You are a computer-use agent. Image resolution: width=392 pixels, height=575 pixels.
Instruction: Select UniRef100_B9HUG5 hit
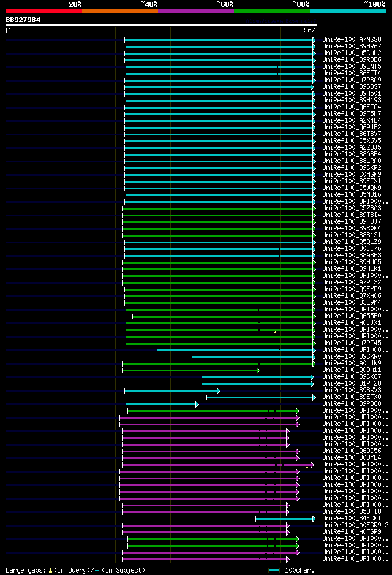click(352, 262)
